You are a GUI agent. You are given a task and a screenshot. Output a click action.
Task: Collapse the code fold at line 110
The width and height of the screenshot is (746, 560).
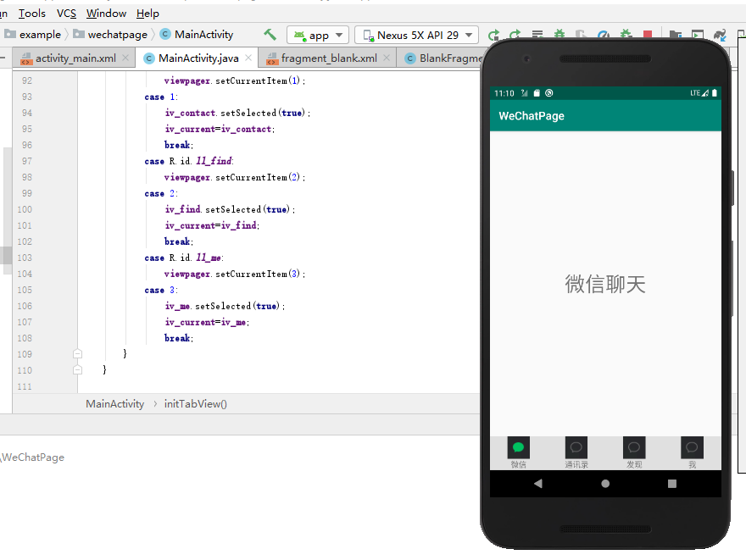point(77,370)
